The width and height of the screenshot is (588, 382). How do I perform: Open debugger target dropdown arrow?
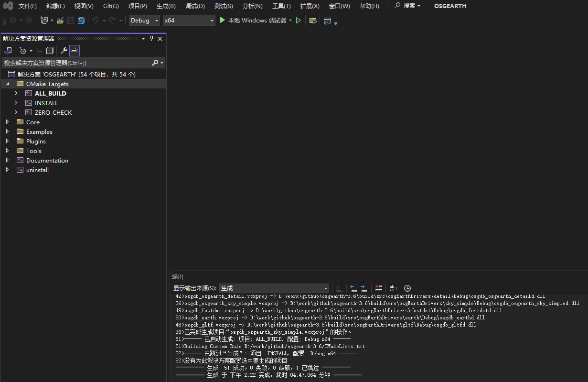290,21
